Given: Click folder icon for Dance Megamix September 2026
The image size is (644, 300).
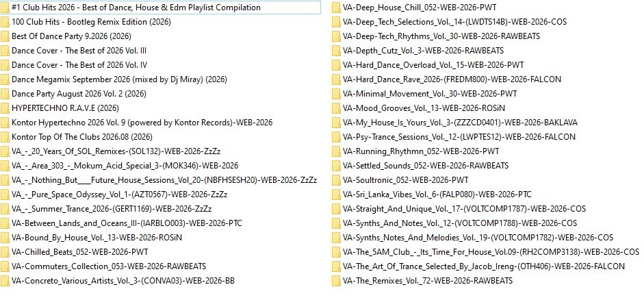Looking at the screenshot, I should pyautogui.click(x=5, y=79).
